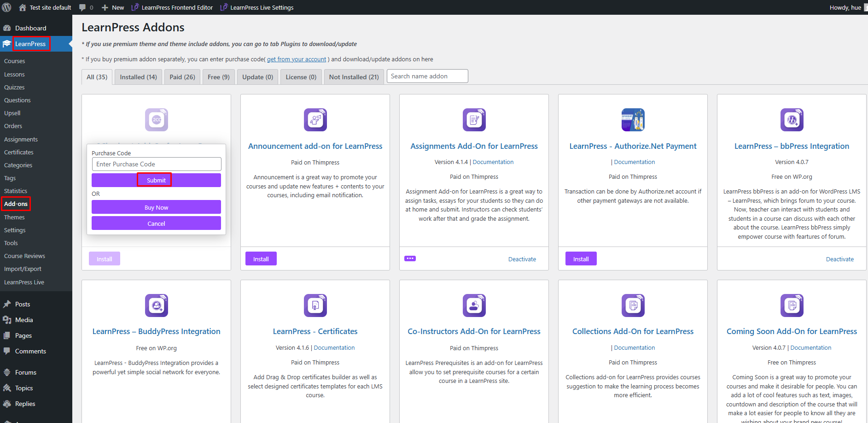Click the WordPress logo icon in admin bar
Viewport: 868px width, 423px height.
click(7, 7)
